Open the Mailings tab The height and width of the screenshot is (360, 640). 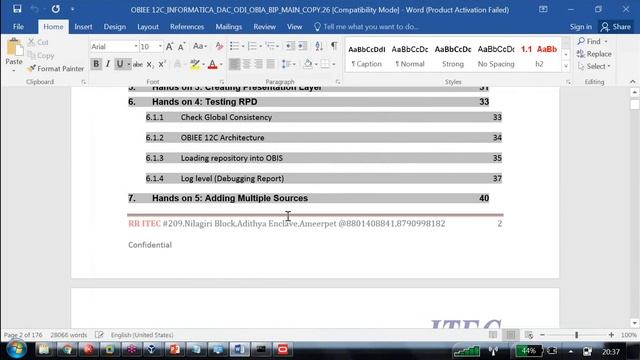tap(229, 27)
